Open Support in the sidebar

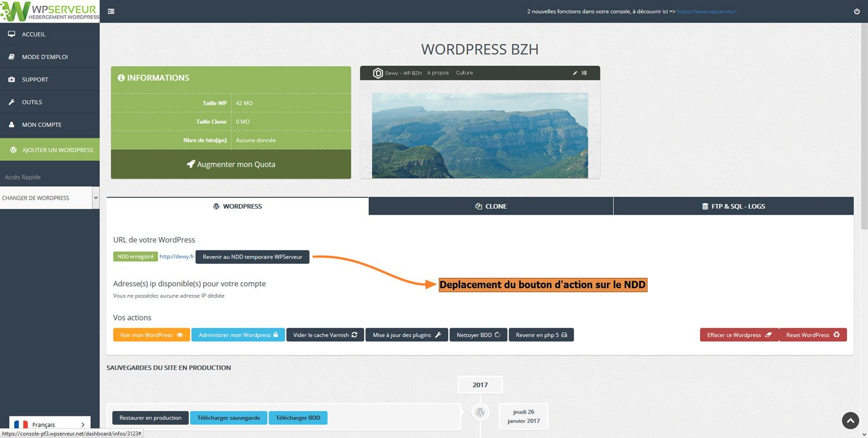click(x=50, y=79)
